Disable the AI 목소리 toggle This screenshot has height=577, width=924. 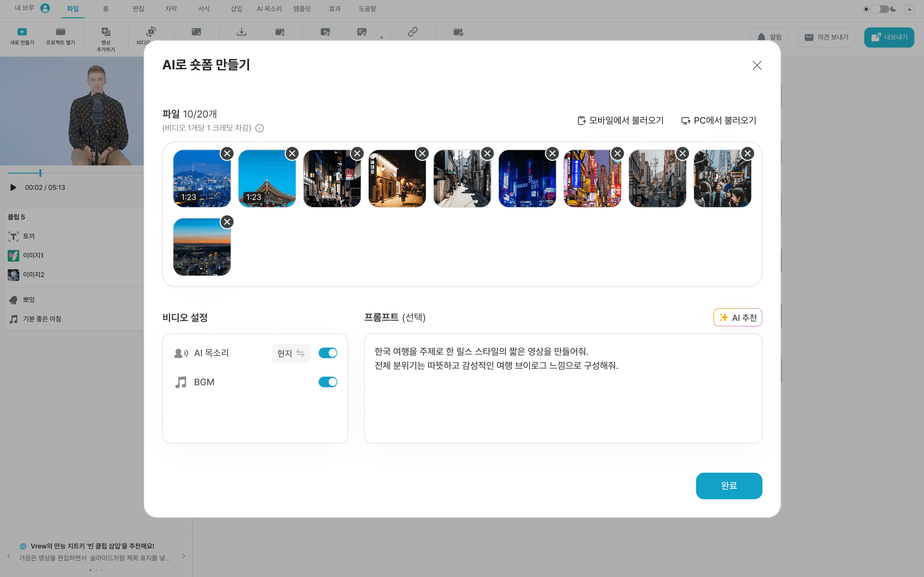point(328,353)
